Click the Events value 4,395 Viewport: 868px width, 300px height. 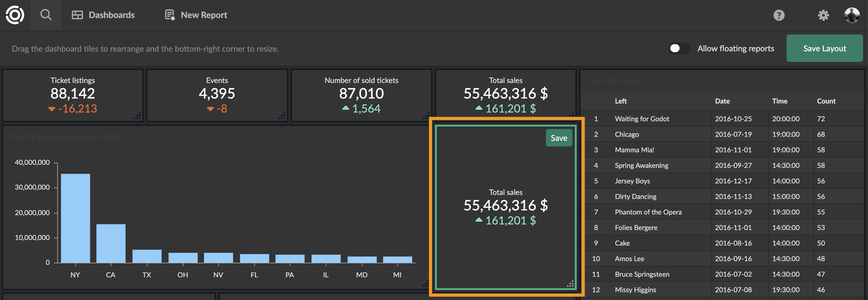(x=217, y=93)
